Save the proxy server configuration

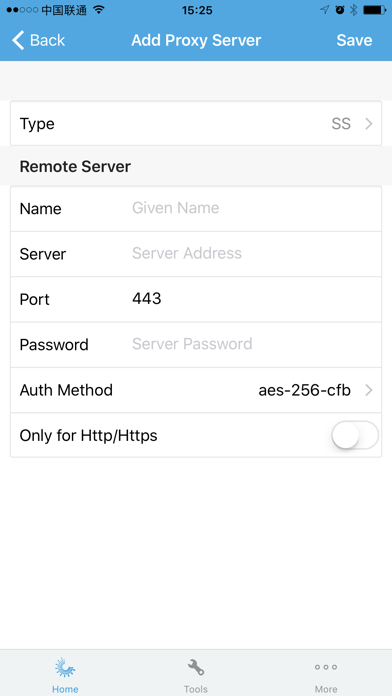coord(354,40)
